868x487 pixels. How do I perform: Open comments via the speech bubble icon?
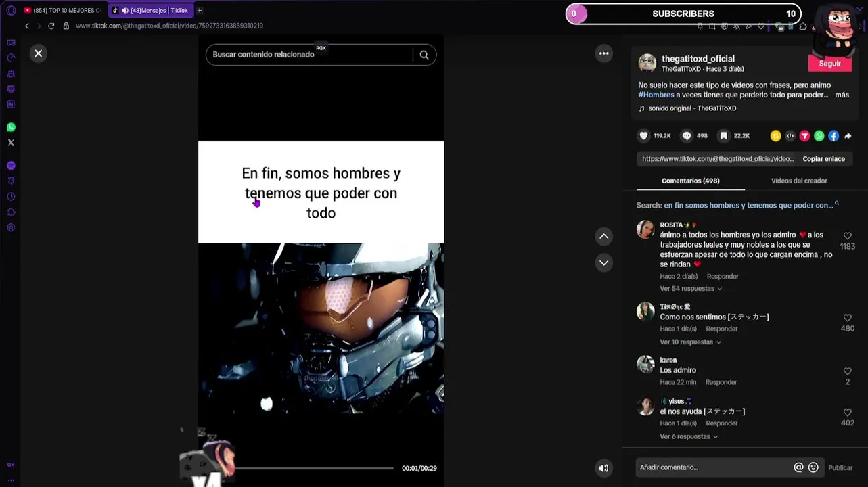[687, 136]
